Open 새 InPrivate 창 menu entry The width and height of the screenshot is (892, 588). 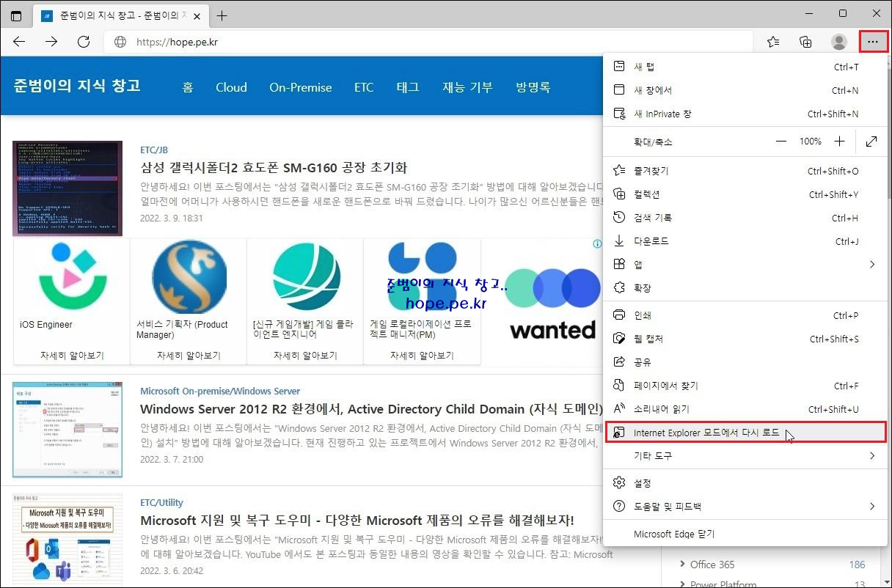(745, 114)
